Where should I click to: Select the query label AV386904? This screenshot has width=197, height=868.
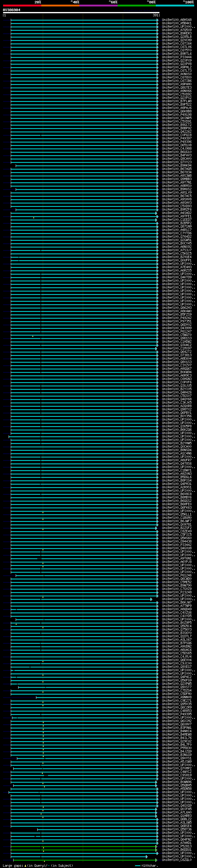coord(11,10)
